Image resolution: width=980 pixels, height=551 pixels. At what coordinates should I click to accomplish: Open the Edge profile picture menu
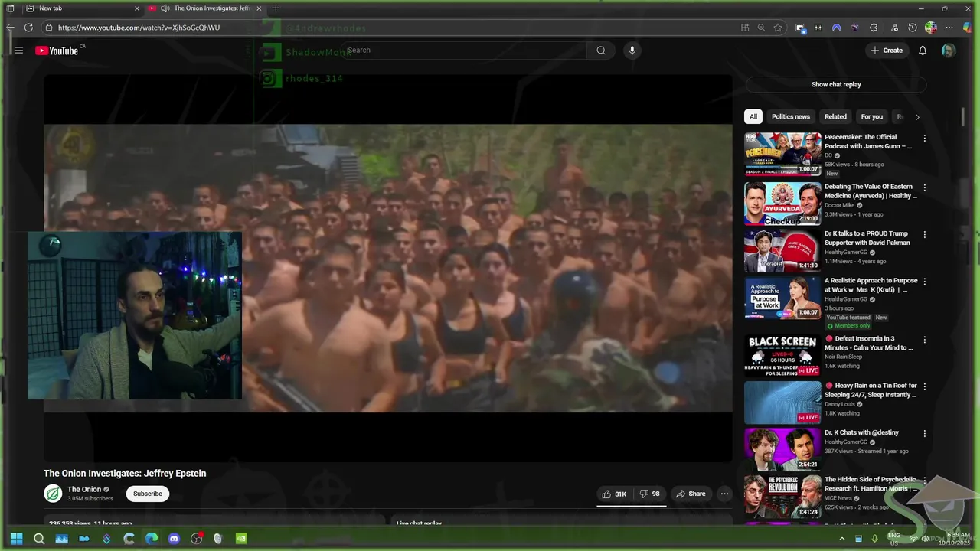931,28
